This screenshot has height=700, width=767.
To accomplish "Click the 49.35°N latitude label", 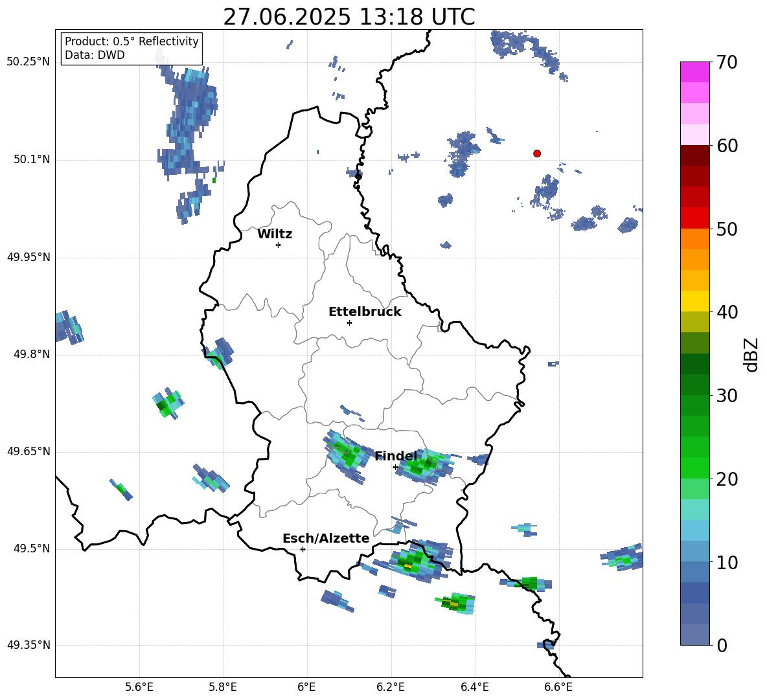I will [28, 645].
